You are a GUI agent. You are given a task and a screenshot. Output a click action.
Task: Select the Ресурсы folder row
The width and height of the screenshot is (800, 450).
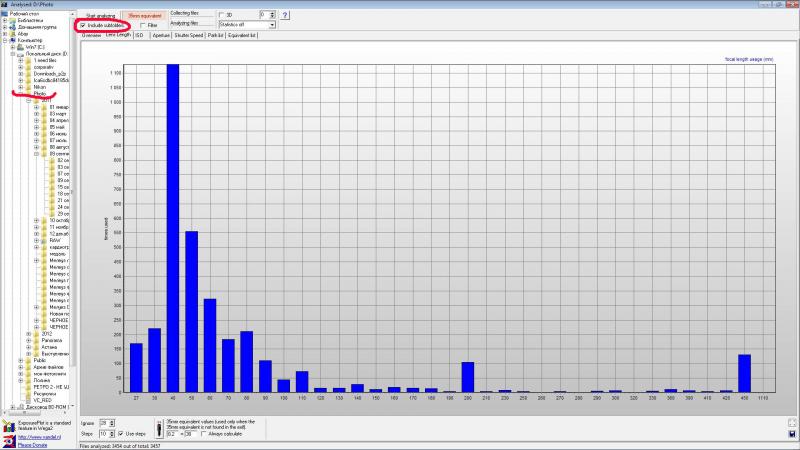point(44,394)
